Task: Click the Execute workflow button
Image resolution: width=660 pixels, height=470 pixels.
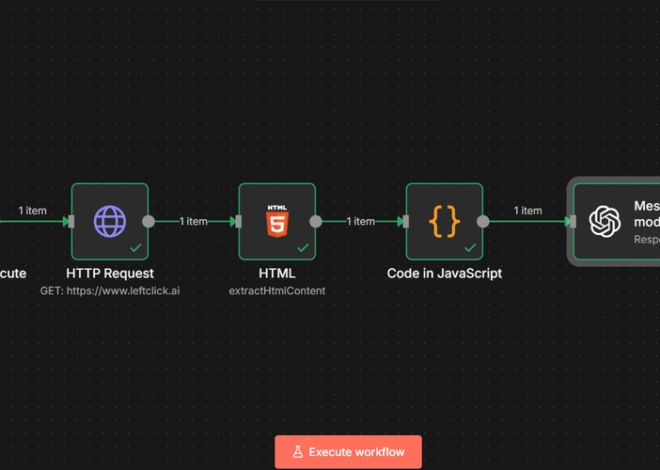Action: pyautogui.click(x=348, y=452)
